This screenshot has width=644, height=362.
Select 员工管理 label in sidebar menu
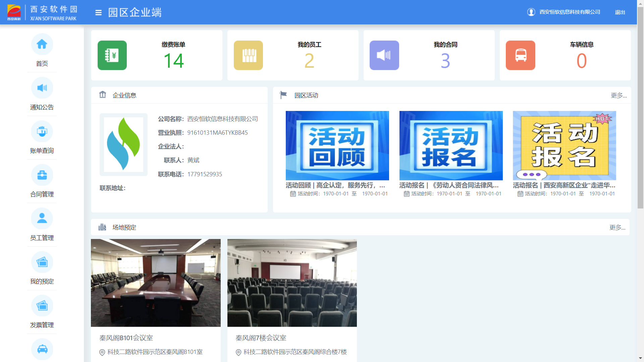click(42, 238)
